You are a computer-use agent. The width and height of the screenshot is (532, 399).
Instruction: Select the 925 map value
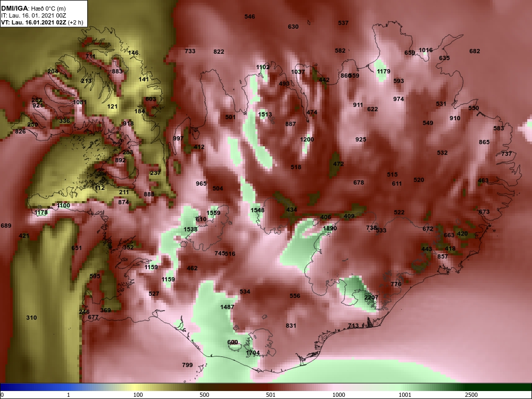coord(361,139)
